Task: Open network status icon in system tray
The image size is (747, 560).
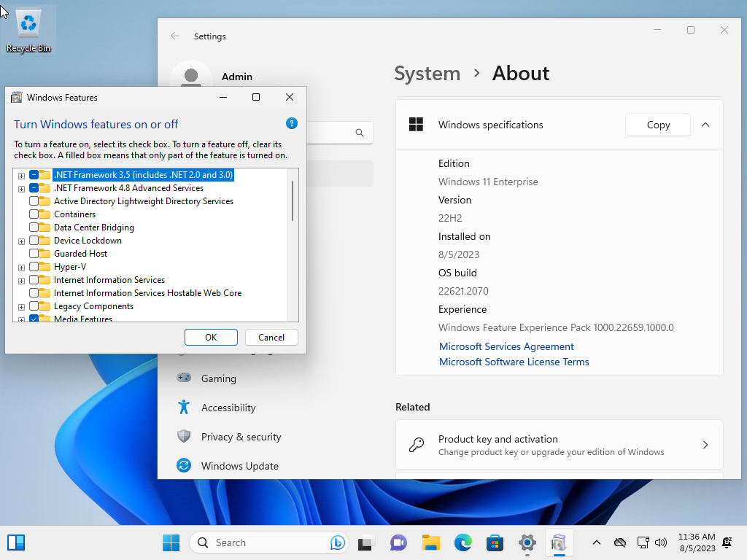Action: pos(643,542)
